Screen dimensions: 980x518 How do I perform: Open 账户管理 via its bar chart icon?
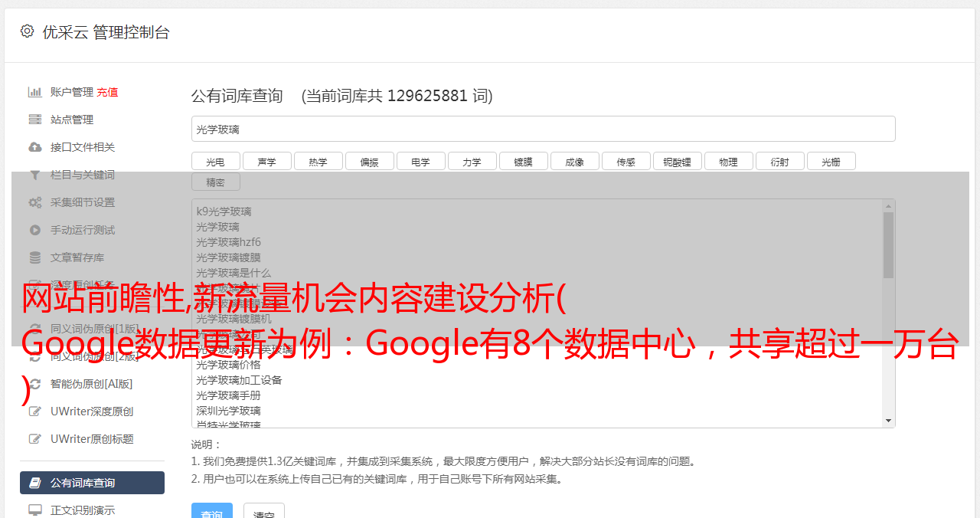pyautogui.click(x=35, y=92)
